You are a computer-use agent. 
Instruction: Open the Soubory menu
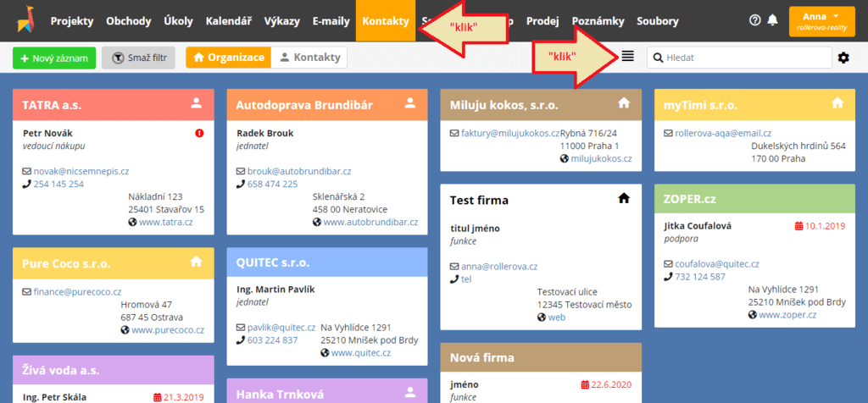click(657, 21)
